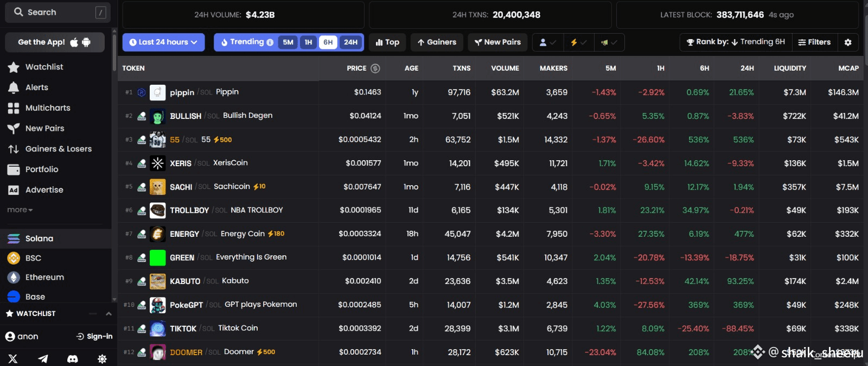Open the Discord link icon

point(72,358)
